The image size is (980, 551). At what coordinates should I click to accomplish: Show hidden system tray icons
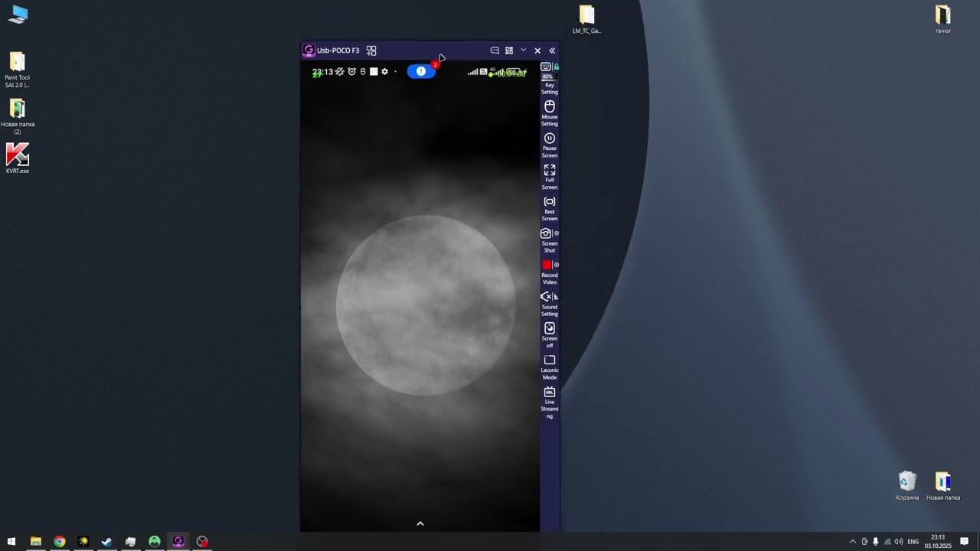pos(853,541)
